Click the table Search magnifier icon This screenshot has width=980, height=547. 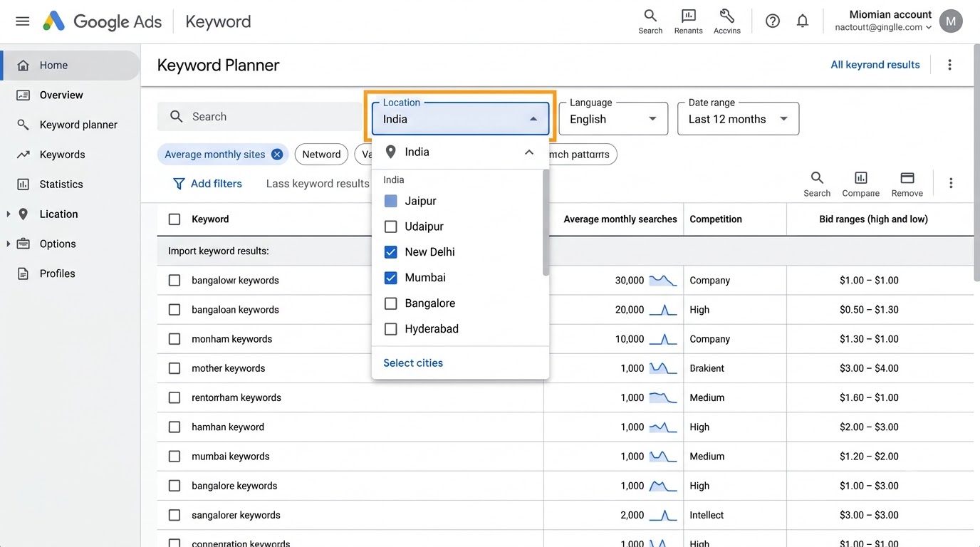817,183
